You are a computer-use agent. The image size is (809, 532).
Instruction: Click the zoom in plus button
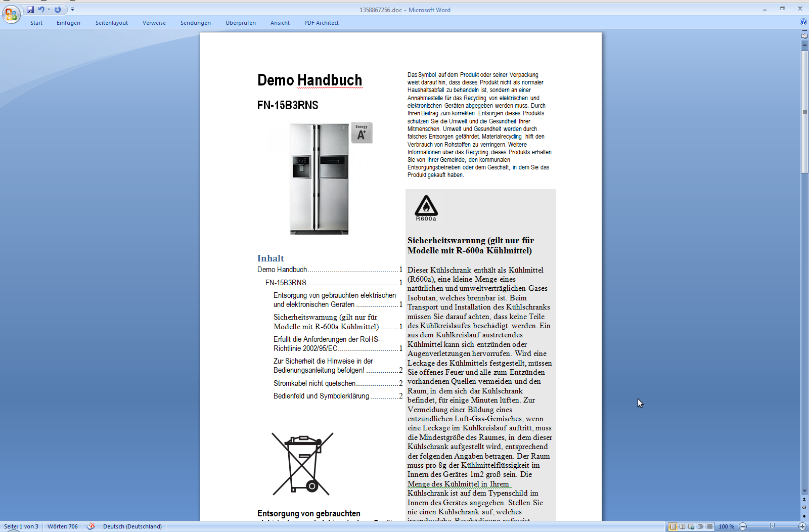tap(802, 526)
